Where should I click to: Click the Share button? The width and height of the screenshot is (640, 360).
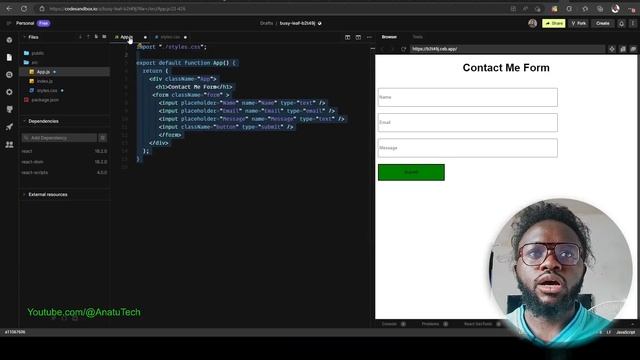[553, 23]
